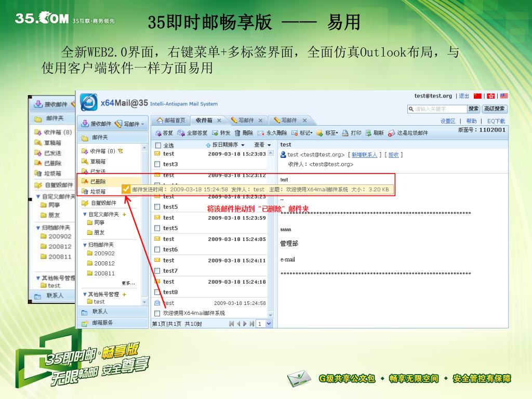Click the x64Mail@35 logo icon
Screen dimensions: 532x399
89,102
